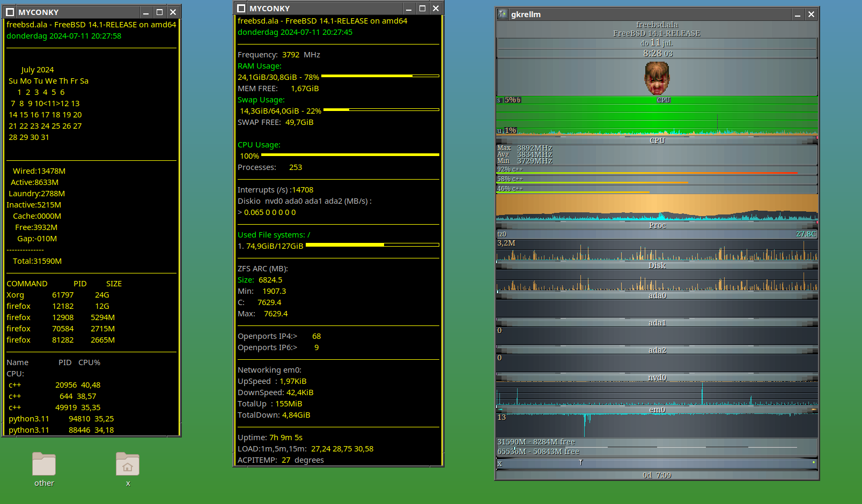Click the gkrellm uptime '0d 7:09'
This screenshot has width=862, height=504.
point(657,475)
